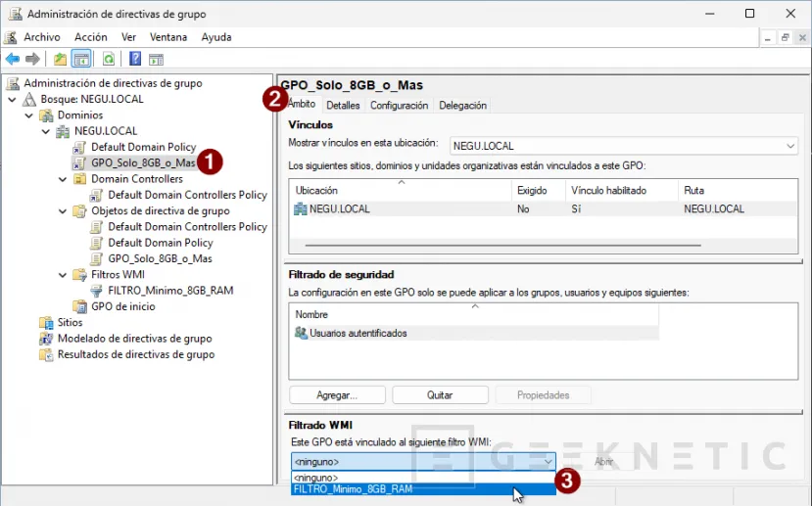Click the Quitar button
Viewport: 812px width, 506px height.
[x=440, y=395]
